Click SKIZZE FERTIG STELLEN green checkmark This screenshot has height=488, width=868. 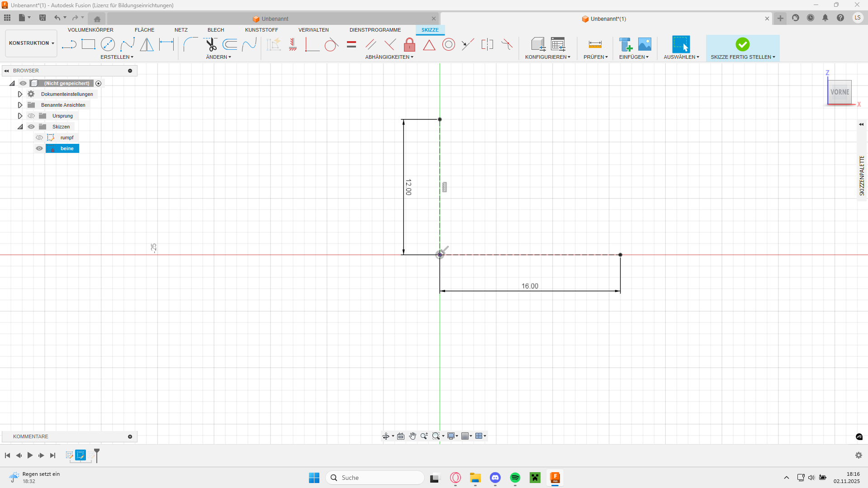pos(742,44)
